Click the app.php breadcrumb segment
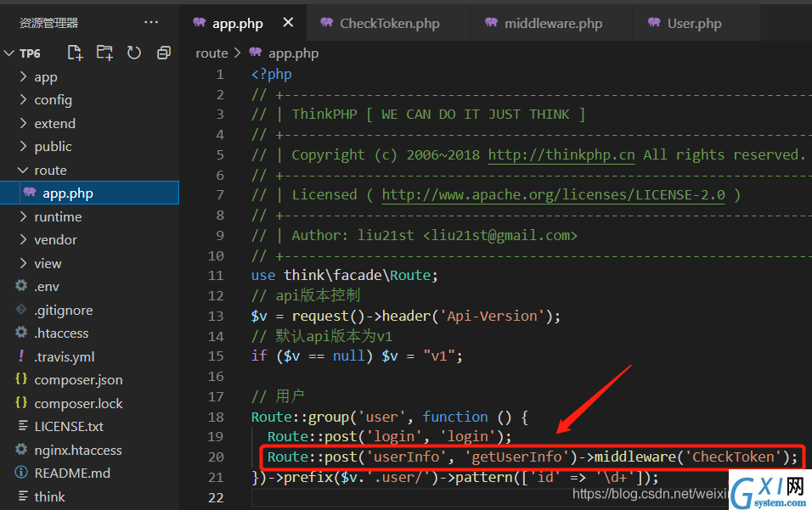Viewport: 812px width, 510px height. coord(293,53)
